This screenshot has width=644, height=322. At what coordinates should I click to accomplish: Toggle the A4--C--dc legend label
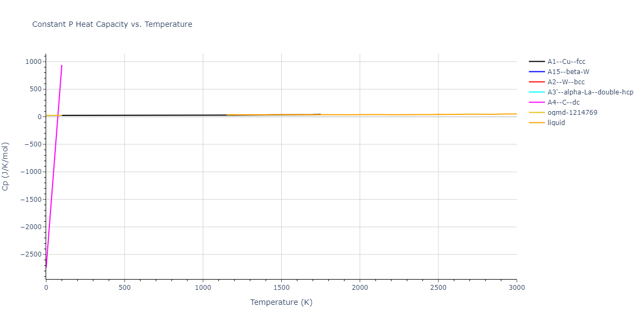(x=563, y=103)
